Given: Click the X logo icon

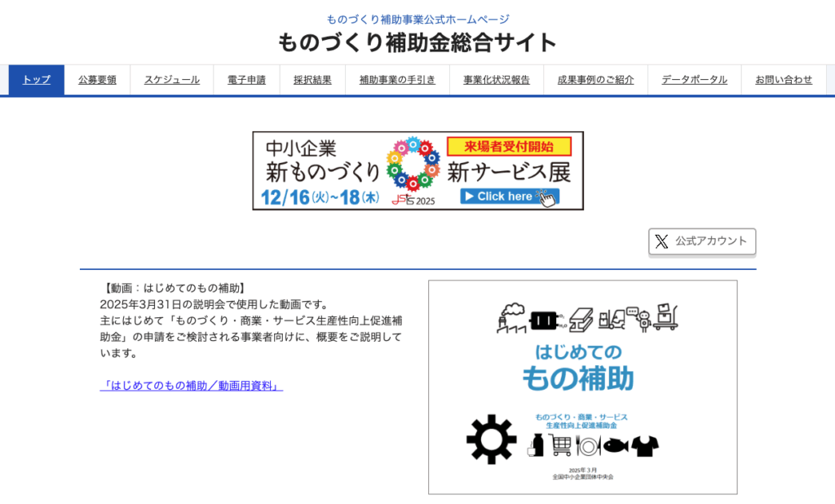Looking at the screenshot, I should click(x=661, y=241).
